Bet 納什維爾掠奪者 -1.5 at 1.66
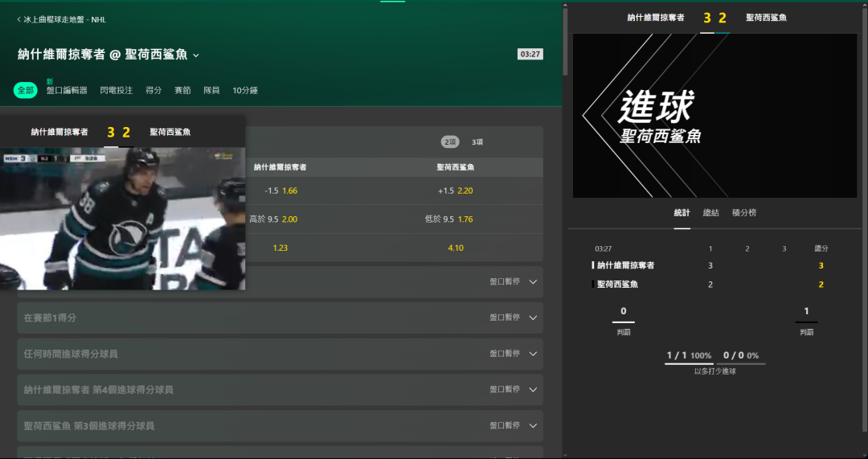 [x=280, y=191]
